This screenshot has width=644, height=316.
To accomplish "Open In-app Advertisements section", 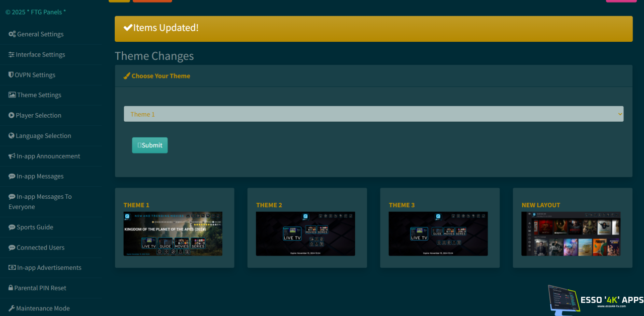I will coord(49,268).
